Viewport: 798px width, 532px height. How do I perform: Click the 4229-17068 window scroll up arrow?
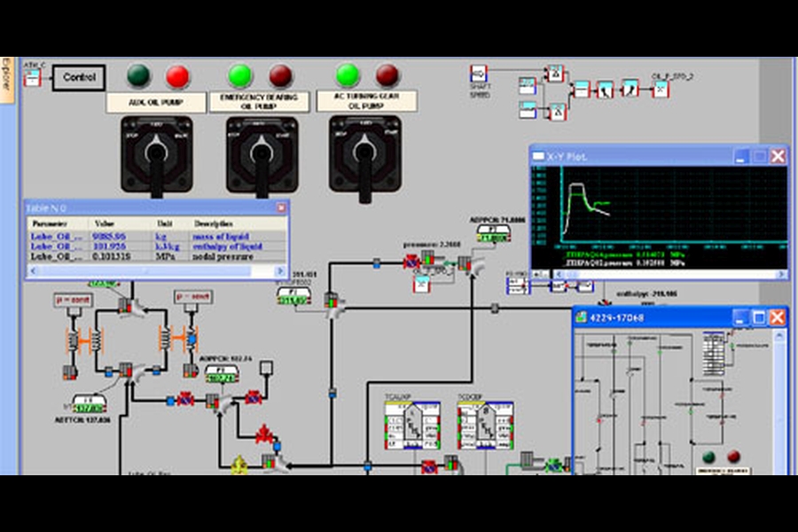[779, 336]
